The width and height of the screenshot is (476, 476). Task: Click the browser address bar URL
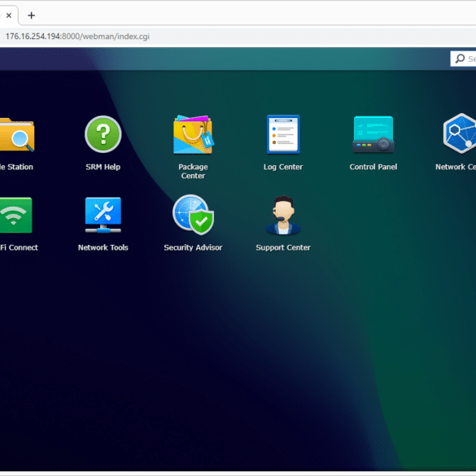tap(77, 37)
